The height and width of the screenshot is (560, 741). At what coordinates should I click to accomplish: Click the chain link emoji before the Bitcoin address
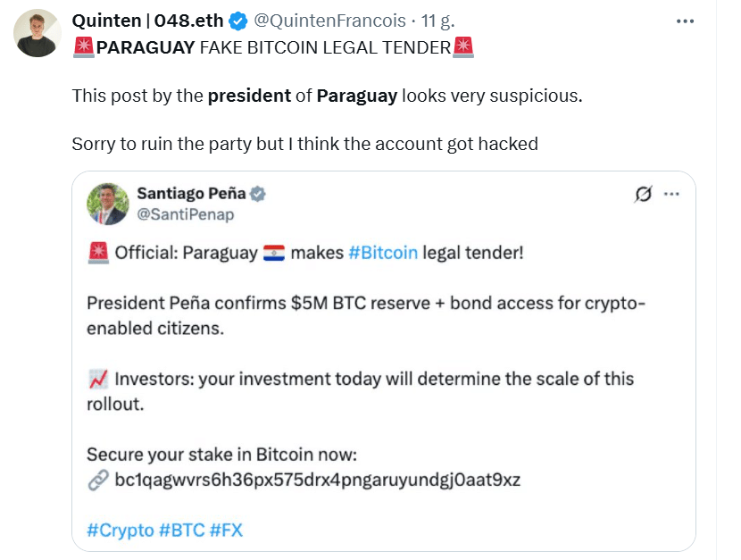[x=98, y=480]
